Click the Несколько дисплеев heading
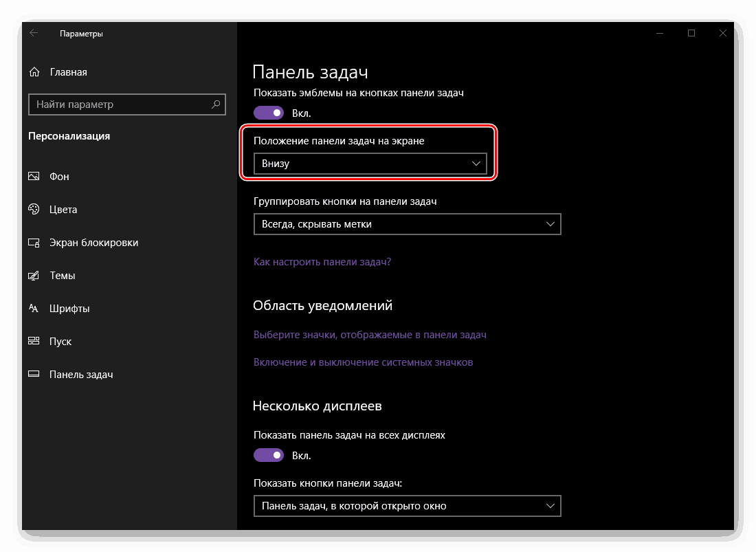Screen dimensions: 756x552 pyautogui.click(x=318, y=406)
